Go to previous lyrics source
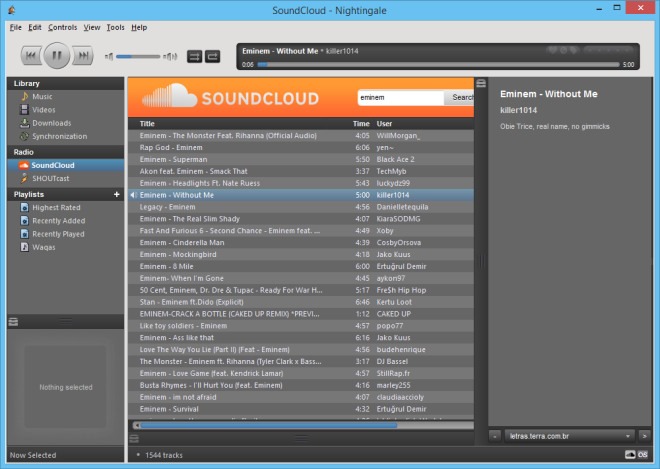This screenshot has width=660, height=469. click(x=495, y=436)
